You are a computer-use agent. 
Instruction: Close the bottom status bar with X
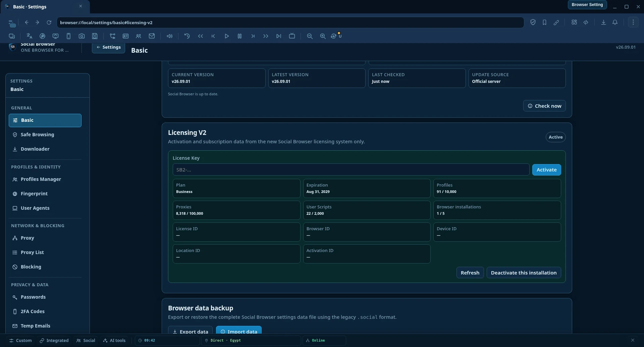pyautogui.click(x=633, y=340)
